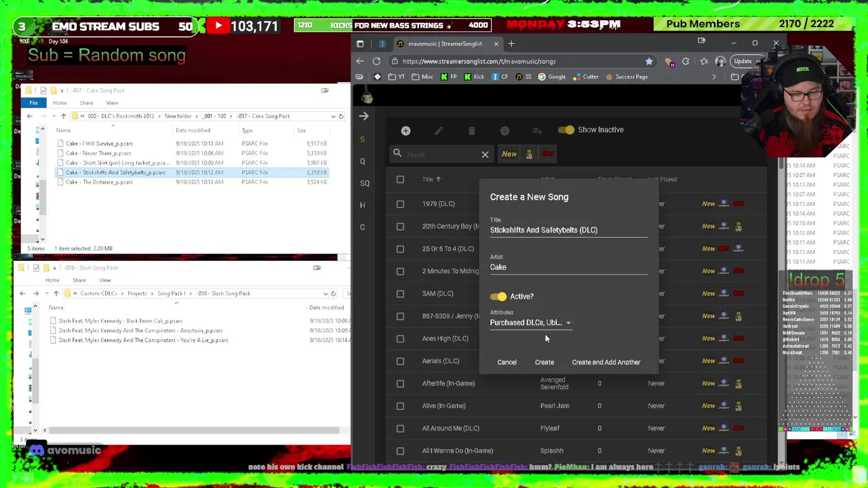
Task: Sort by Title column header arrow
Action: tap(438, 180)
